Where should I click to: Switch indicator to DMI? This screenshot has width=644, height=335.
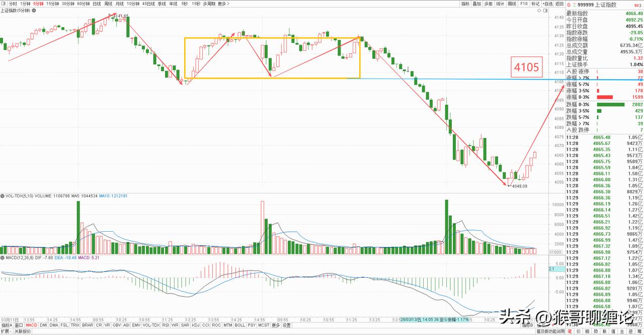(x=43, y=325)
